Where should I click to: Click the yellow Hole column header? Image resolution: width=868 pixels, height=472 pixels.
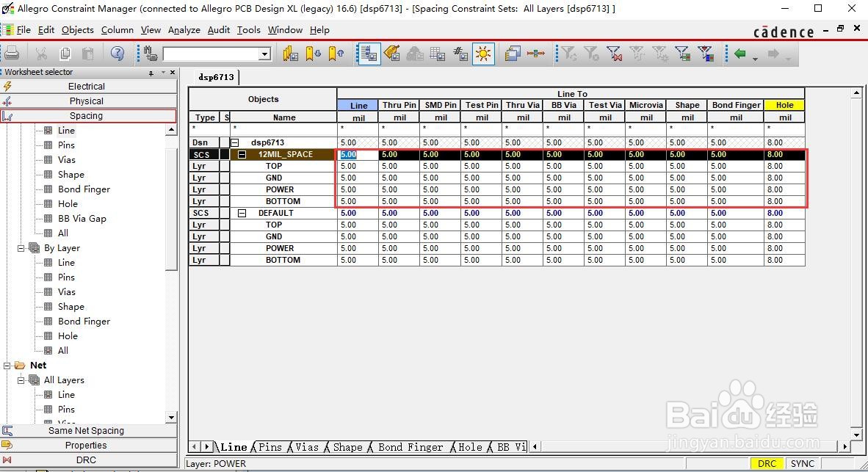[784, 105]
